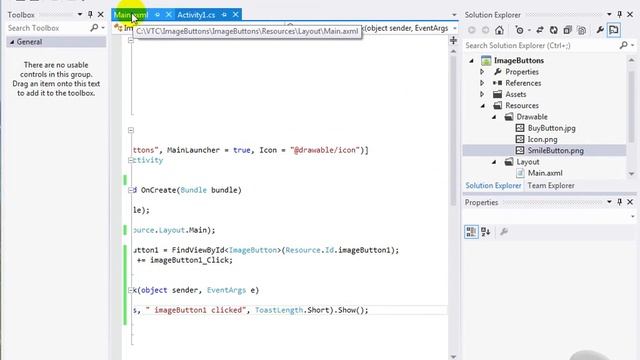The height and width of the screenshot is (360, 640).
Task: Collapse the Resources folder
Action: point(483,105)
